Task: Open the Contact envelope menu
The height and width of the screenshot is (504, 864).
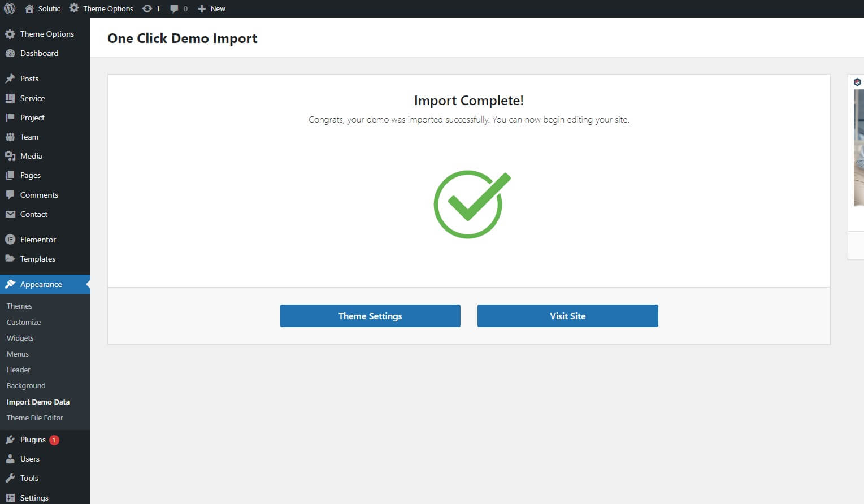Action: [33, 214]
